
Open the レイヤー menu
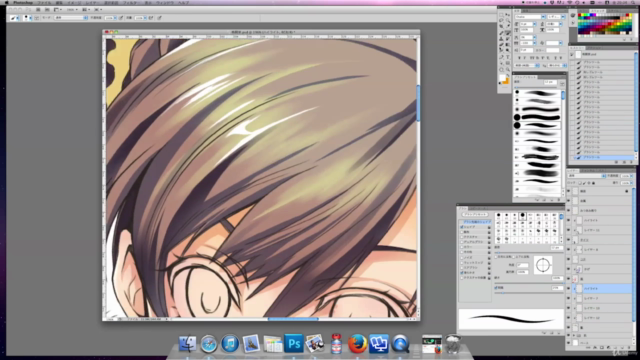pyautogui.click(x=92, y=3)
